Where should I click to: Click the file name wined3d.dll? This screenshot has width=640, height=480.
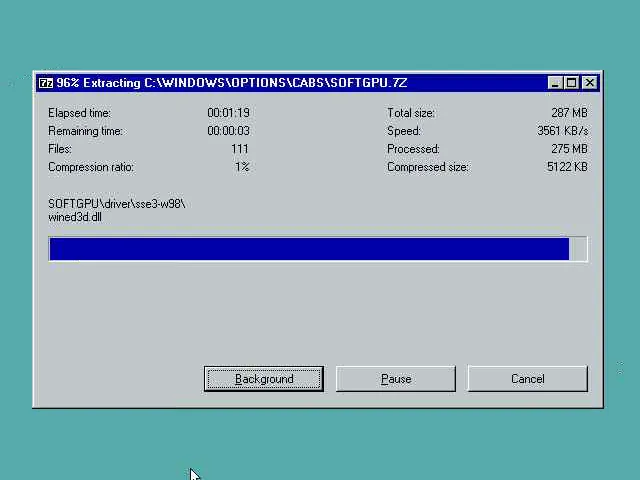[75, 217]
